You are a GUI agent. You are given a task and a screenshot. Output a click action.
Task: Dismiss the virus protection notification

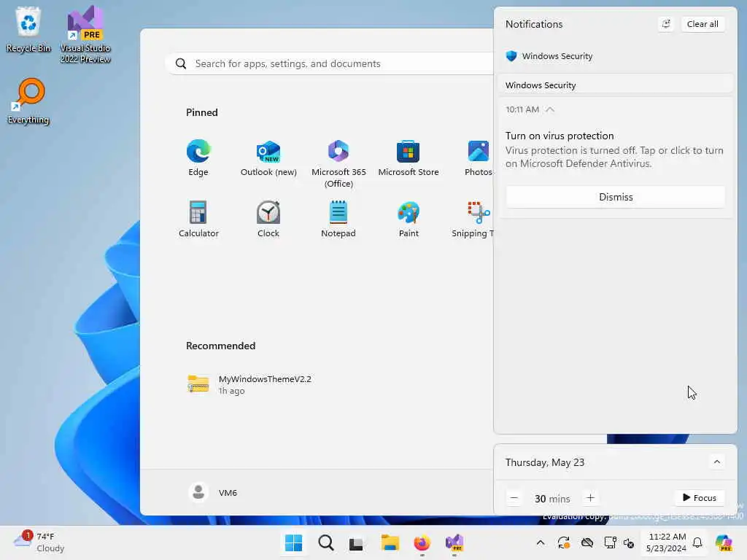(x=615, y=197)
